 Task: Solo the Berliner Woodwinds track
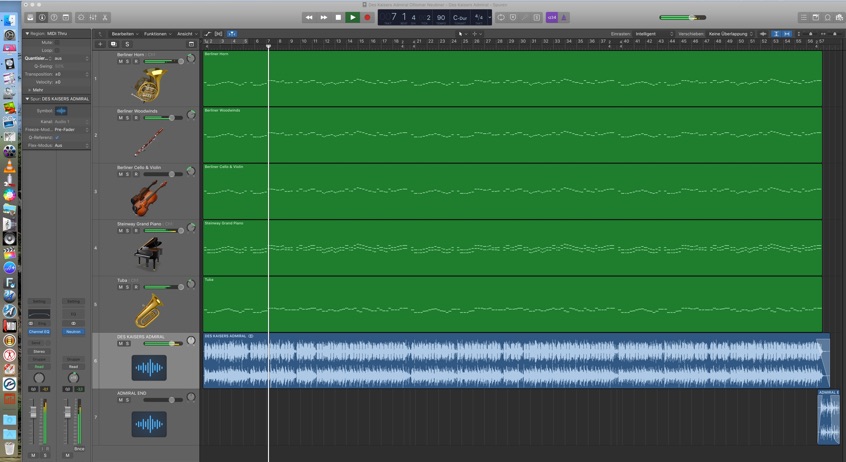[x=127, y=118]
